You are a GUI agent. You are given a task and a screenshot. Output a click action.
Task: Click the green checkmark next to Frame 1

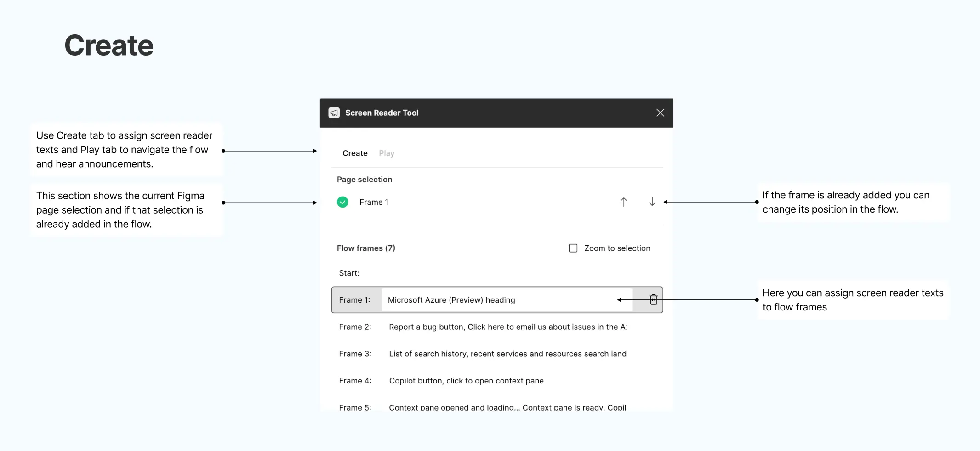pyautogui.click(x=342, y=202)
